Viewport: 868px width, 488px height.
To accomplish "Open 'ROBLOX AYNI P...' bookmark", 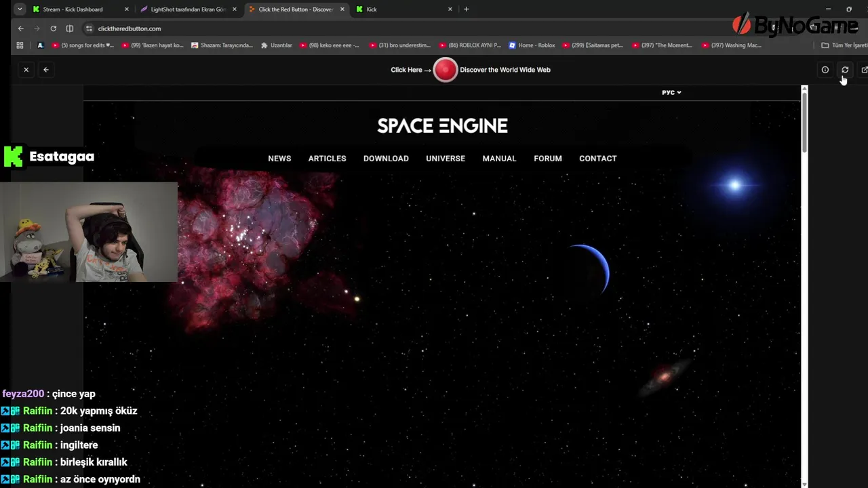I will coord(470,45).
